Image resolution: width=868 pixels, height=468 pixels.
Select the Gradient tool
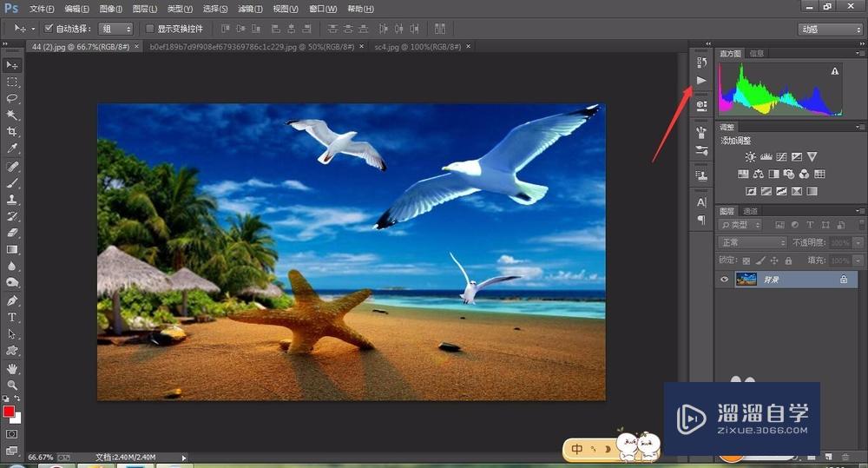(x=11, y=249)
